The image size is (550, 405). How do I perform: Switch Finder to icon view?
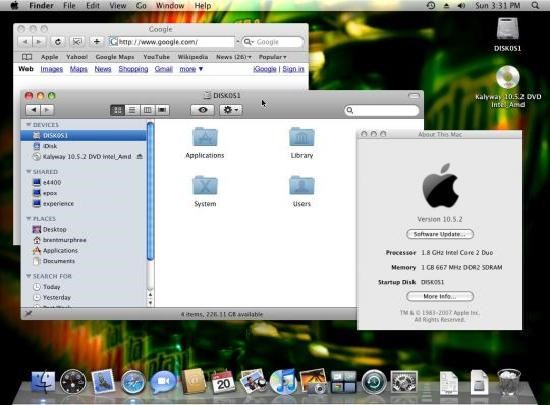coord(117,110)
